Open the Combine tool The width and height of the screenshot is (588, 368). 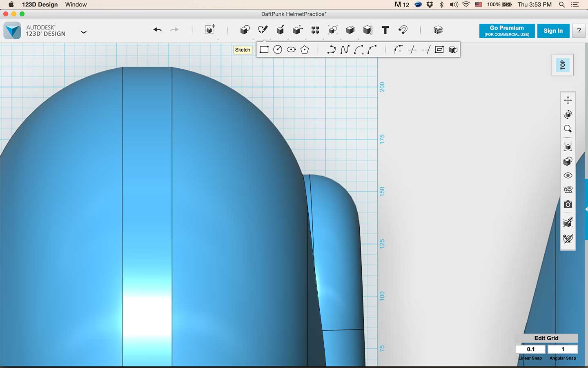350,30
